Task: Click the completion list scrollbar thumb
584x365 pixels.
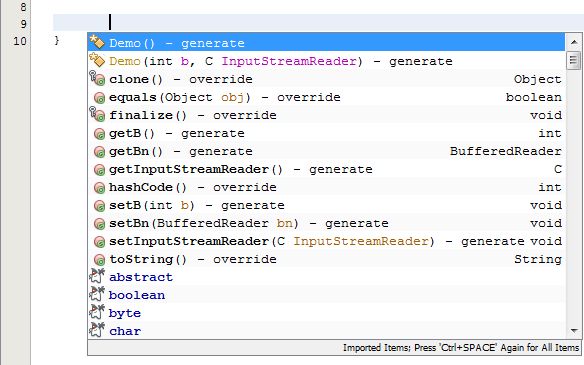Action: [574, 60]
